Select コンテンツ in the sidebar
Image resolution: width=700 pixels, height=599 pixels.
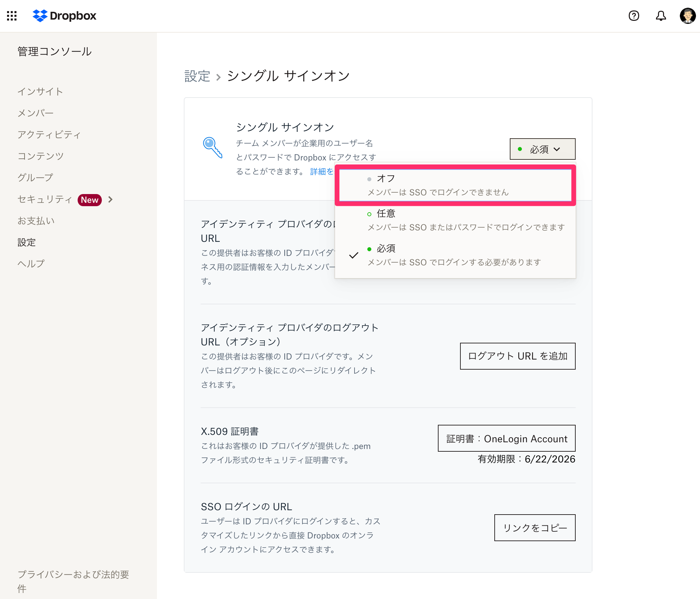point(41,156)
